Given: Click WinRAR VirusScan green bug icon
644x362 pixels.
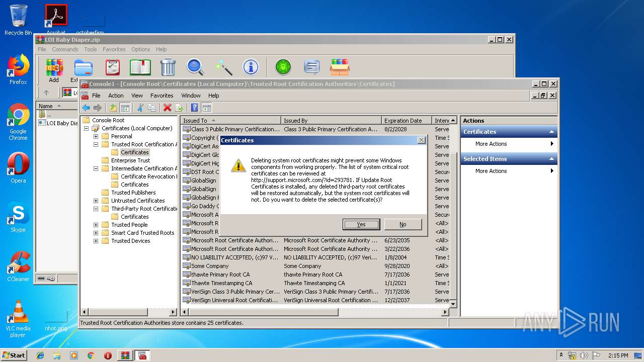Looking at the screenshot, I should 283,67.
